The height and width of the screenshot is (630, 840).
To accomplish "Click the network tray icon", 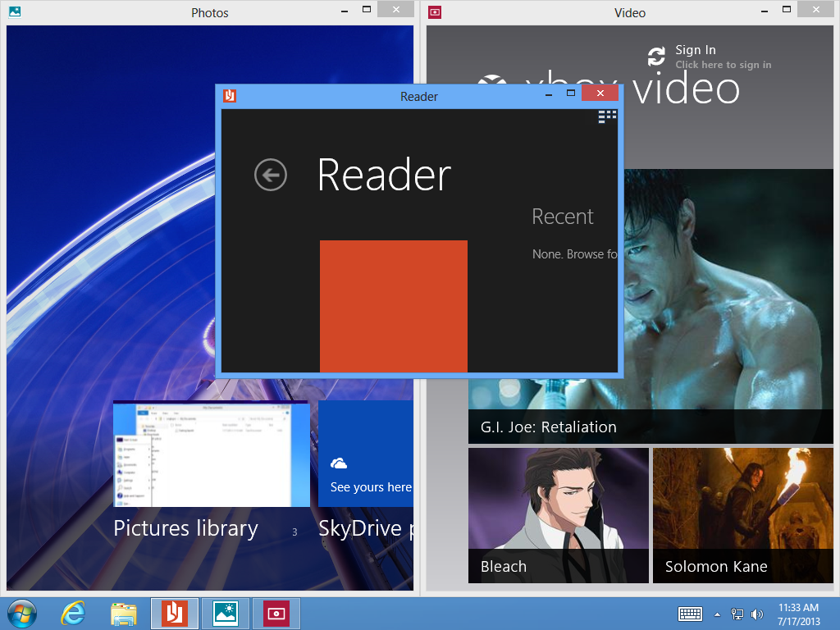I will 737,614.
